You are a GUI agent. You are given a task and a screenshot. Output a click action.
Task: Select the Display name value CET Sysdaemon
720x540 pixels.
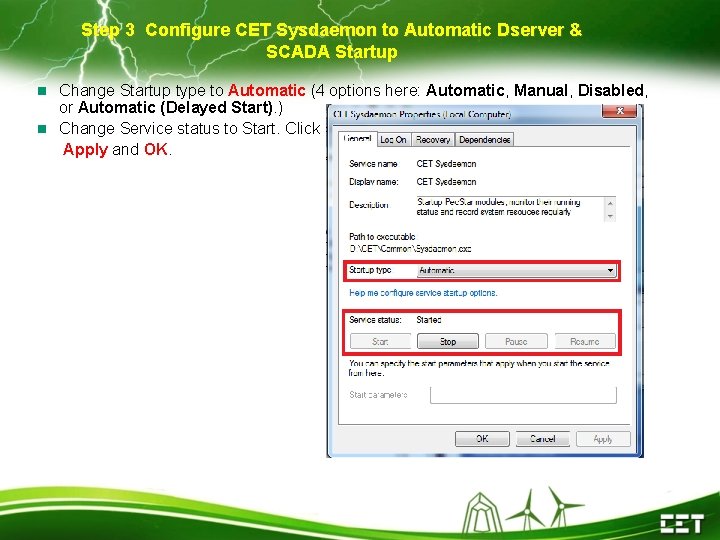(446, 182)
